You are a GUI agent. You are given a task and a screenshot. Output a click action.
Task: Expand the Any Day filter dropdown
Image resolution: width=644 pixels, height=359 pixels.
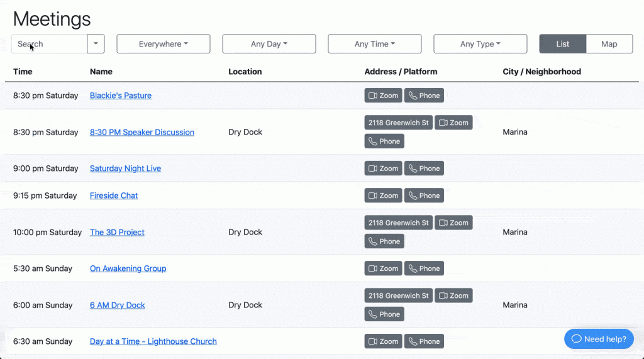[269, 44]
